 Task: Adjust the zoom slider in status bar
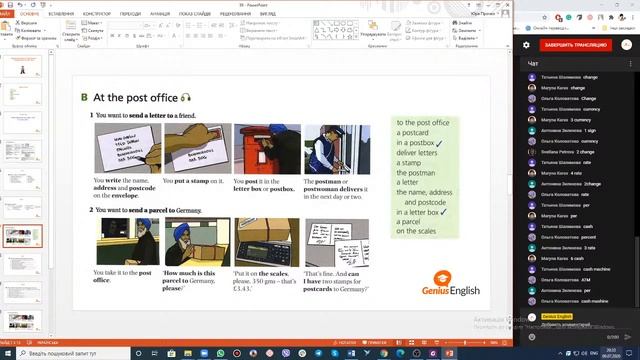click(465, 342)
